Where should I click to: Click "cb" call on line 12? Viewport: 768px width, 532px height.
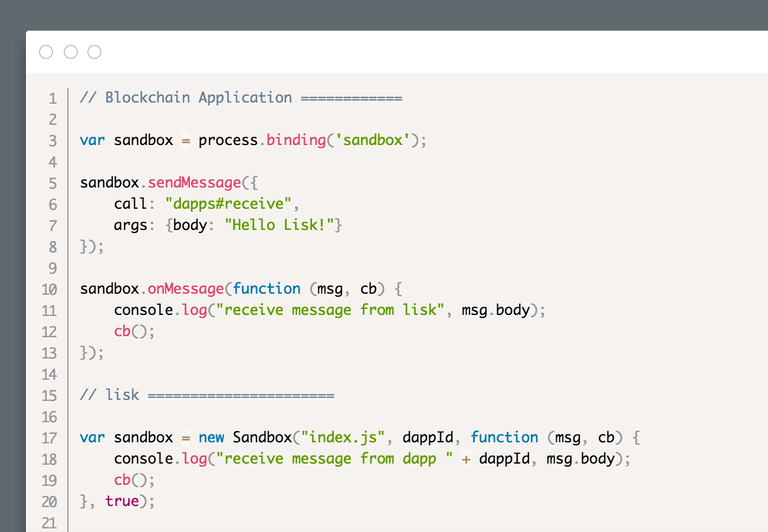pos(122,332)
